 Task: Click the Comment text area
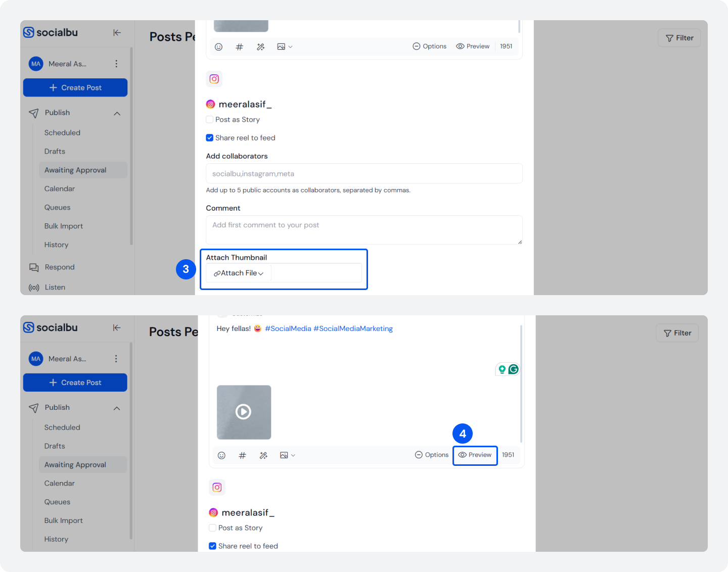click(x=364, y=230)
